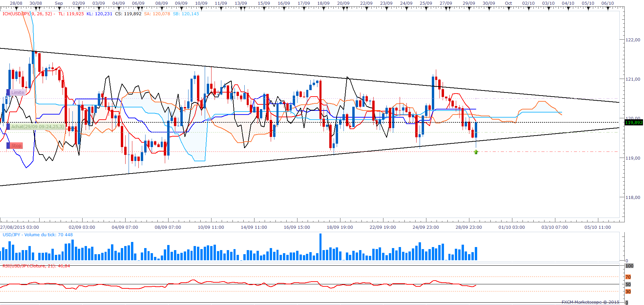644x305 pixels.
Task: Click the 01/10 03:00 time axis label
Action: click(512, 227)
